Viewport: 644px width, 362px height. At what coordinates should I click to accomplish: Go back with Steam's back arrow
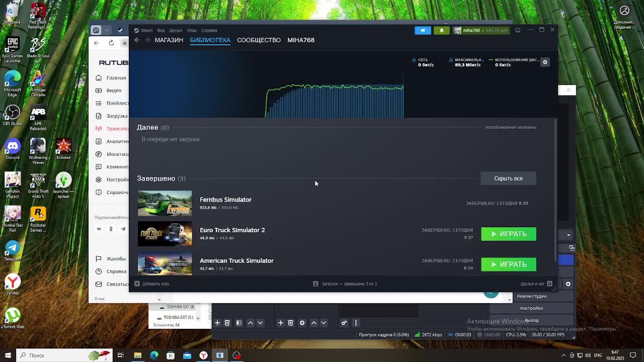137,40
